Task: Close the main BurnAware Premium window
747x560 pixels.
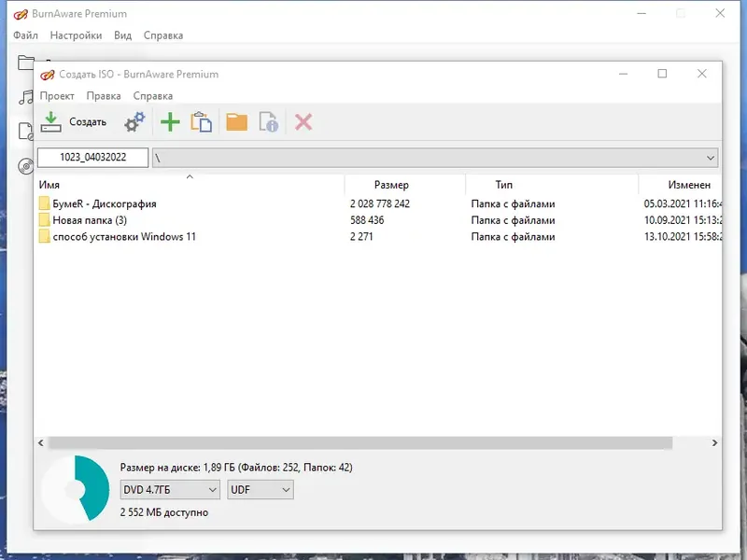Action: [x=720, y=13]
